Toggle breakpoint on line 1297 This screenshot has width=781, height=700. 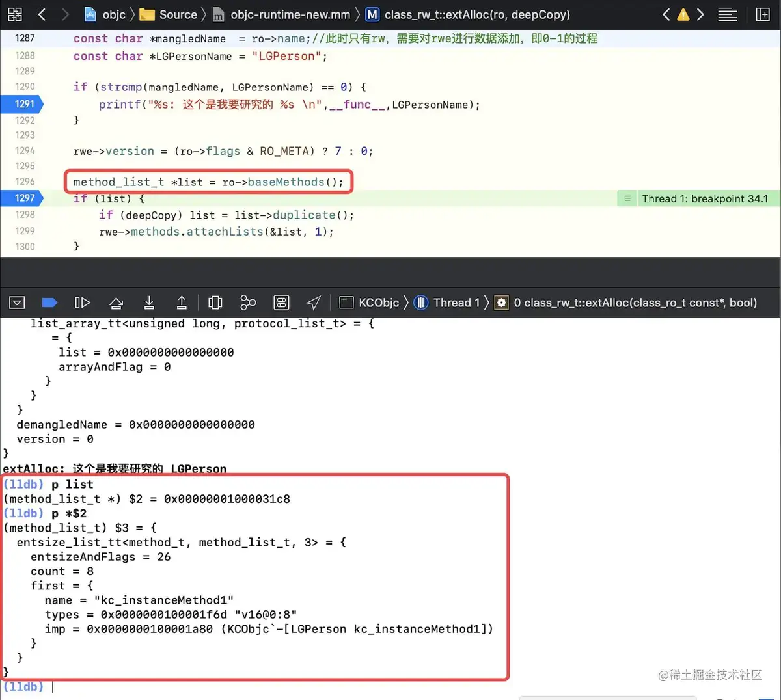coord(22,198)
